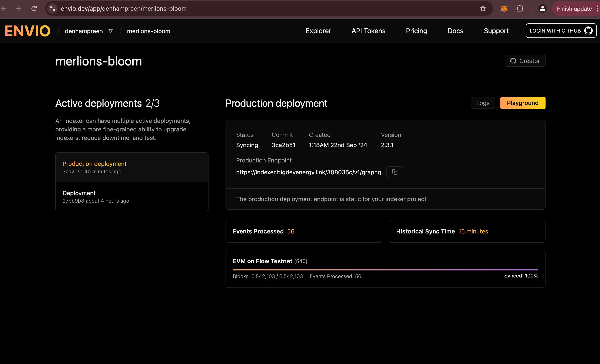Click the Created date 1:18AM 22nd Sep '24
Viewport: 600px width, 364px height.
pos(338,145)
